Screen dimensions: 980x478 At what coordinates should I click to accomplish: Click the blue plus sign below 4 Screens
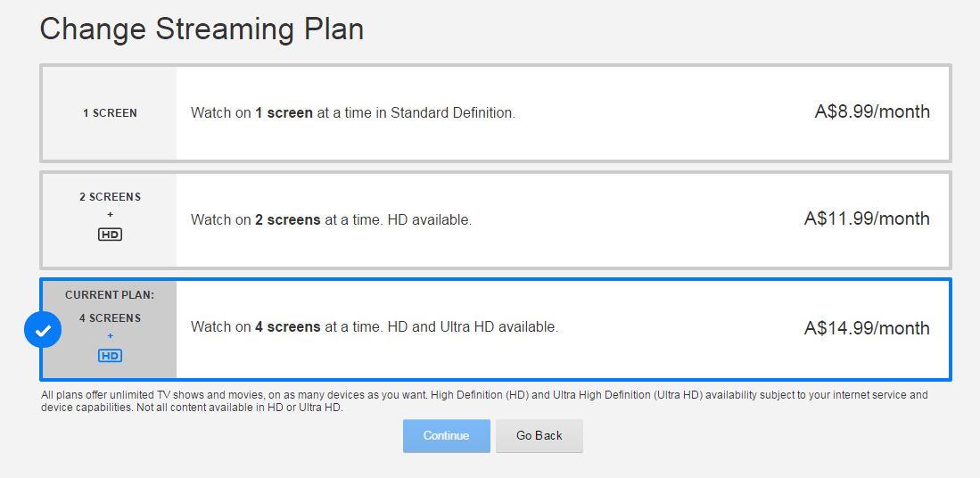[x=110, y=336]
